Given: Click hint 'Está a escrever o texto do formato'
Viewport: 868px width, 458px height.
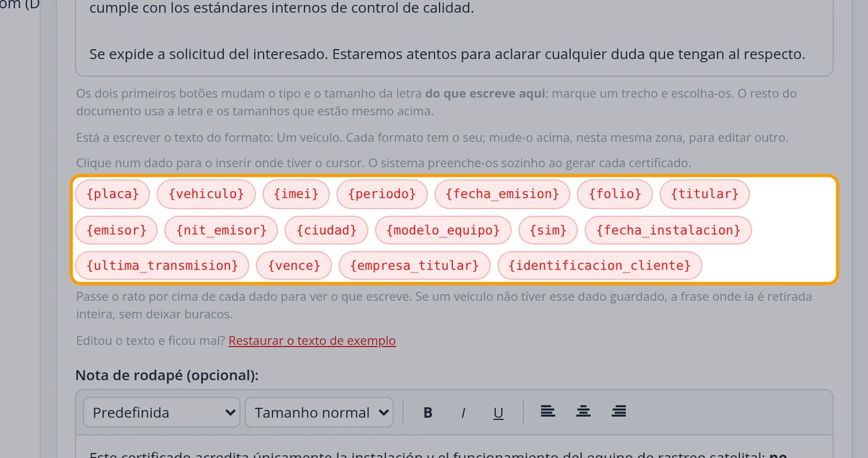Looking at the screenshot, I should point(432,138).
